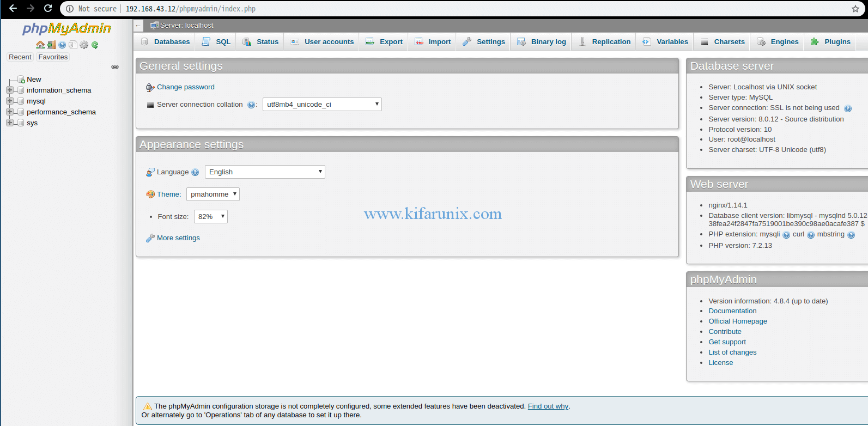Open the Font size dropdown showing 82%
The width and height of the screenshot is (868, 426).
tap(211, 217)
